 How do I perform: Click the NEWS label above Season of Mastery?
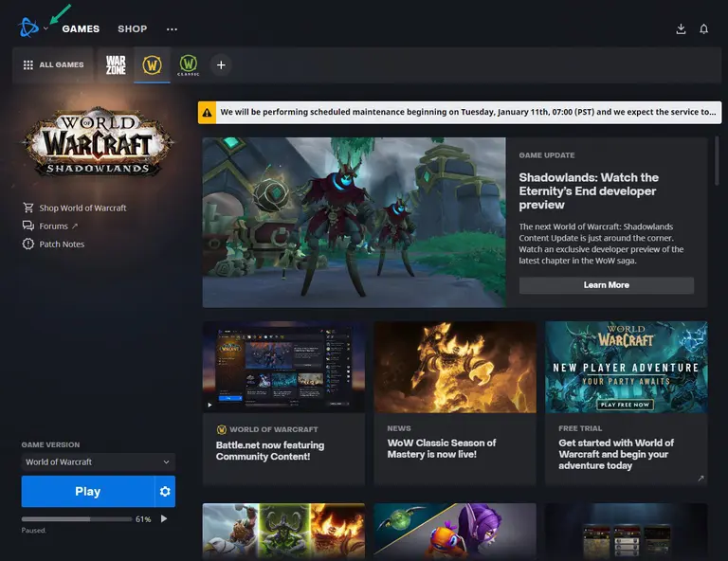(399, 428)
